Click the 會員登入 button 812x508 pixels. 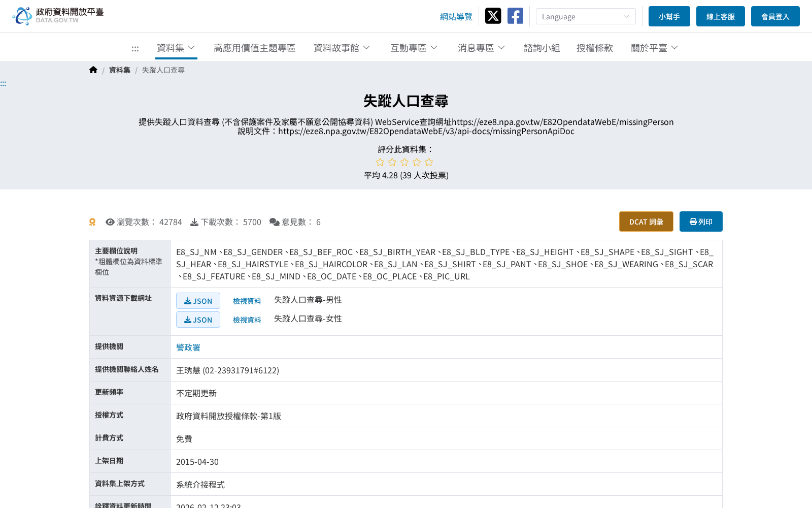coord(775,16)
